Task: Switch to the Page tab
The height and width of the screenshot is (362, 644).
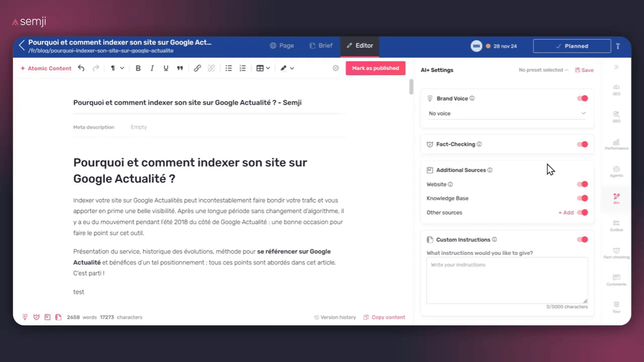Action: pos(282,46)
